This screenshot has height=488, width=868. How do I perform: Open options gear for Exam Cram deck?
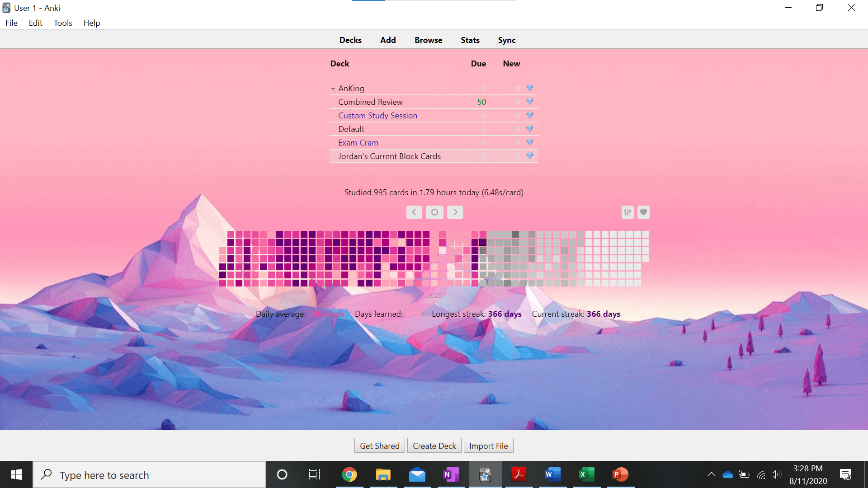530,142
